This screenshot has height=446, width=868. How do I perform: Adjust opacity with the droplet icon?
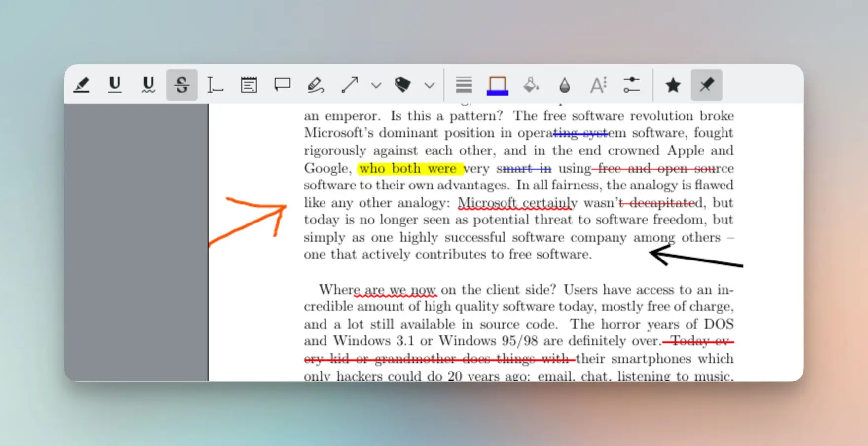coord(564,85)
